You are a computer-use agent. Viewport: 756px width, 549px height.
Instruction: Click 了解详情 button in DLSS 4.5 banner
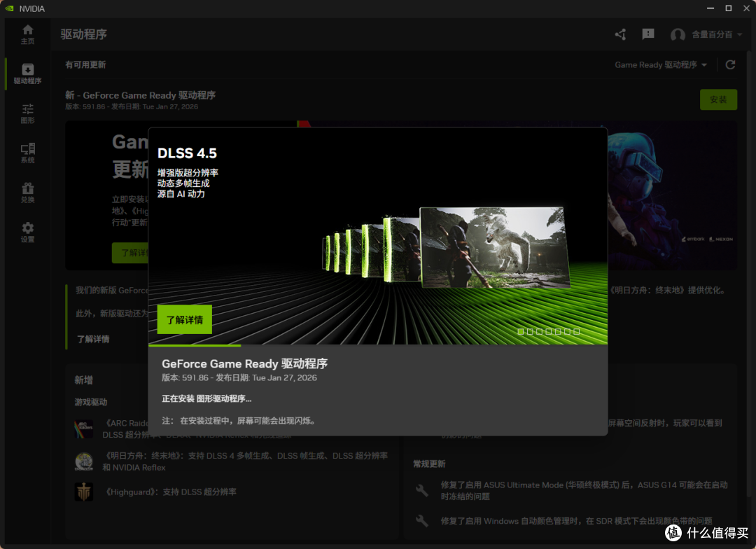click(x=185, y=319)
